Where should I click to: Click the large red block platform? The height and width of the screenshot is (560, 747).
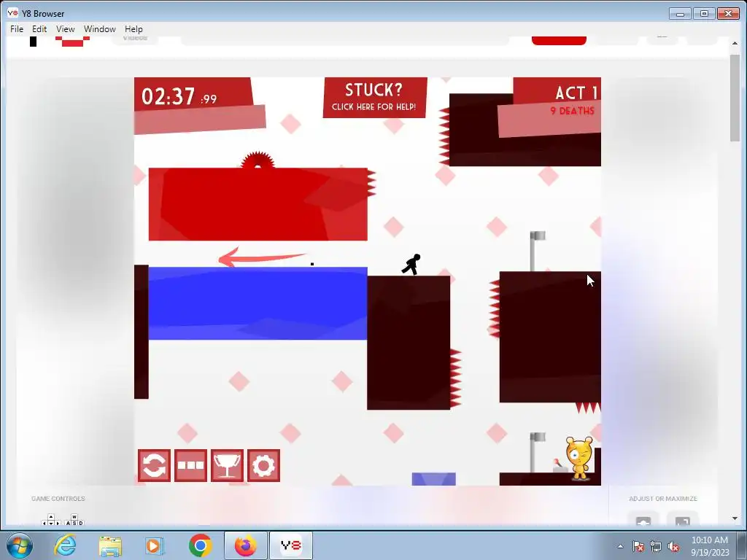pos(258,204)
